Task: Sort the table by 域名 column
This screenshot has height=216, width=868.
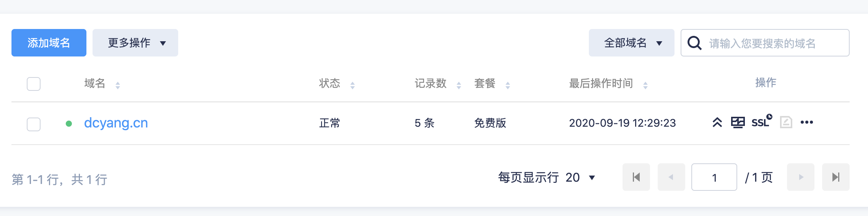Action: click(x=118, y=85)
